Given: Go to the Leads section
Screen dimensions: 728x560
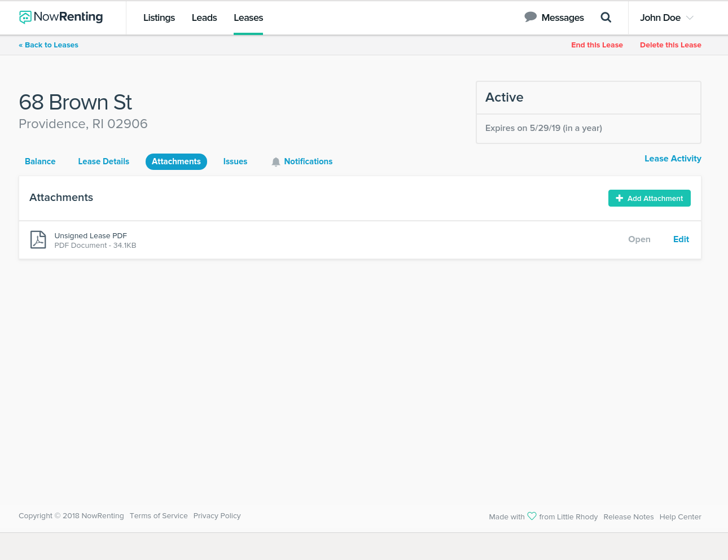Looking at the screenshot, I should point(204,17).
